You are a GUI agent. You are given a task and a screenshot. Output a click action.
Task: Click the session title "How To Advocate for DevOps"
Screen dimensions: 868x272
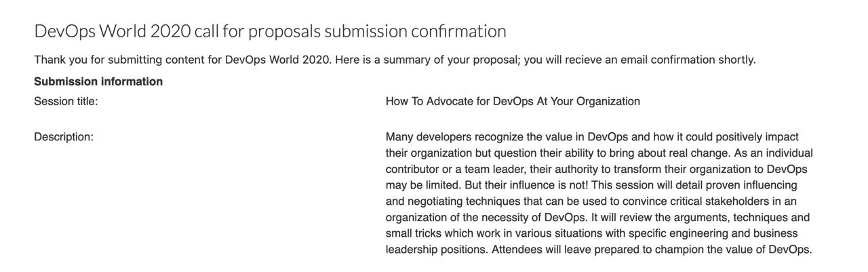pos(512,102)
